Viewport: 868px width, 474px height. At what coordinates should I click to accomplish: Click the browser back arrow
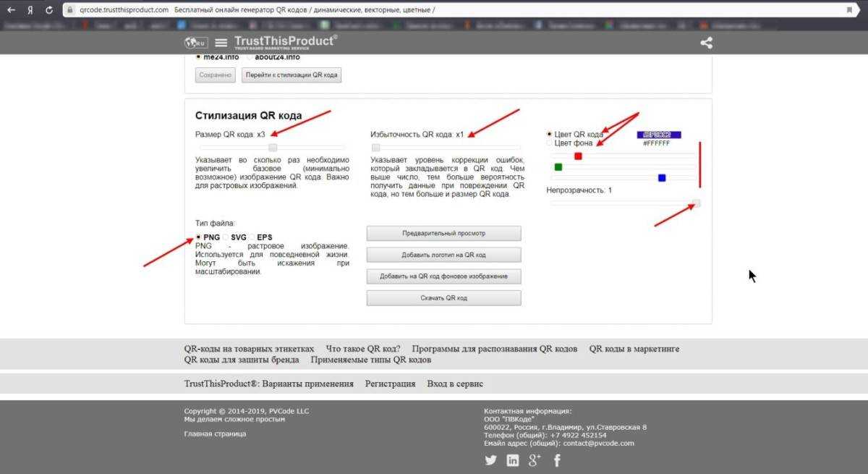pyautogui.click(x=10, y=10)
